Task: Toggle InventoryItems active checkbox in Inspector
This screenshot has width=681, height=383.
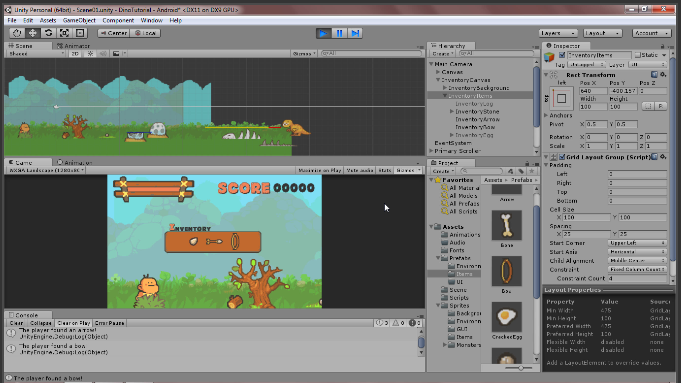Action: point(562,55)
